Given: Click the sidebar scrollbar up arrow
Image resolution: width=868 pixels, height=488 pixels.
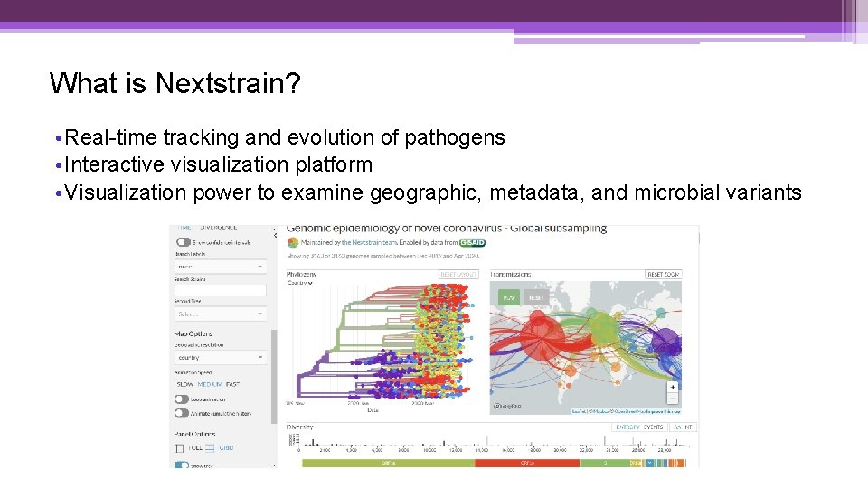Looking at the screenshot, I should [x=273, y=229].
